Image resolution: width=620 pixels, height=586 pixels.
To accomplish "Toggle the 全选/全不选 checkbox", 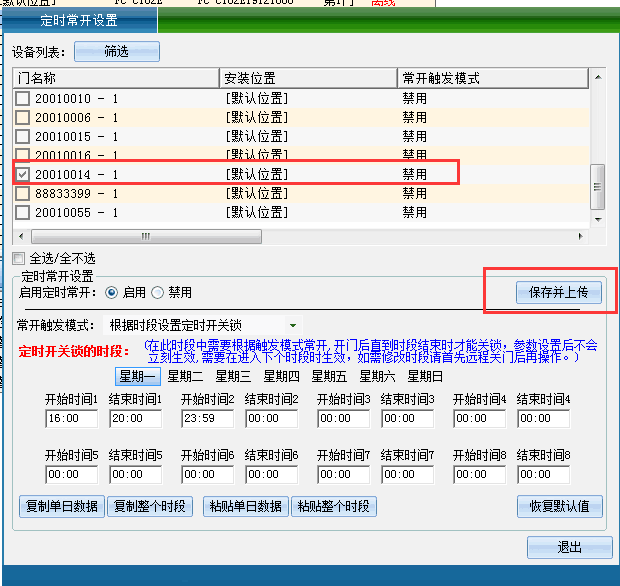I will (x=19, y=258).
